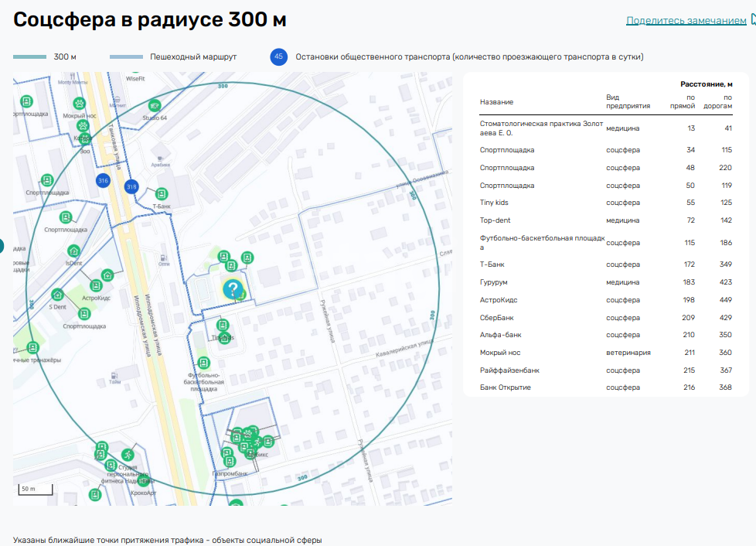756x546 pixels.
Task: Select the Мокрый нос veterinary marker
Action: [x=79, y=103]
